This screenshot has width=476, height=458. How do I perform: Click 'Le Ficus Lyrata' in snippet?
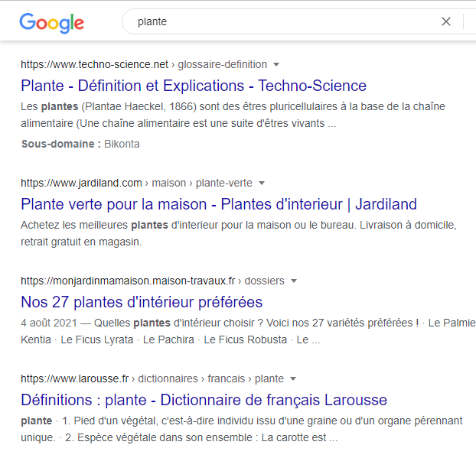click(97, 339)
